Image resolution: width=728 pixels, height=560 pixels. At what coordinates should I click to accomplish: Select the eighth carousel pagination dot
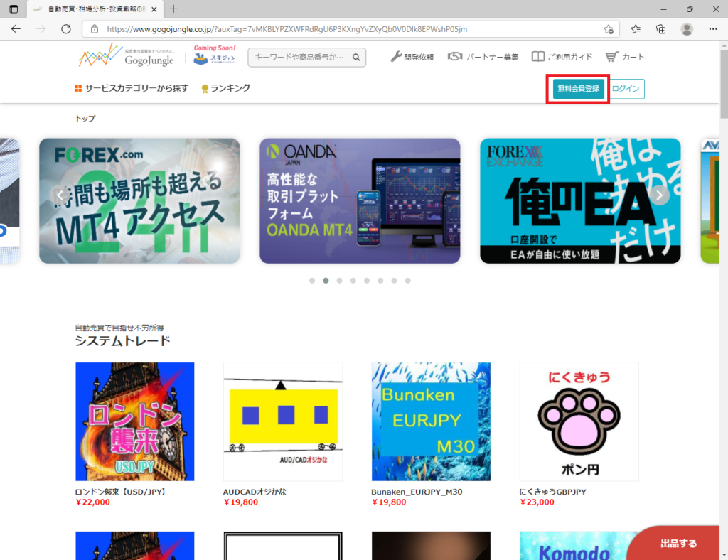(x=407, y=281)
